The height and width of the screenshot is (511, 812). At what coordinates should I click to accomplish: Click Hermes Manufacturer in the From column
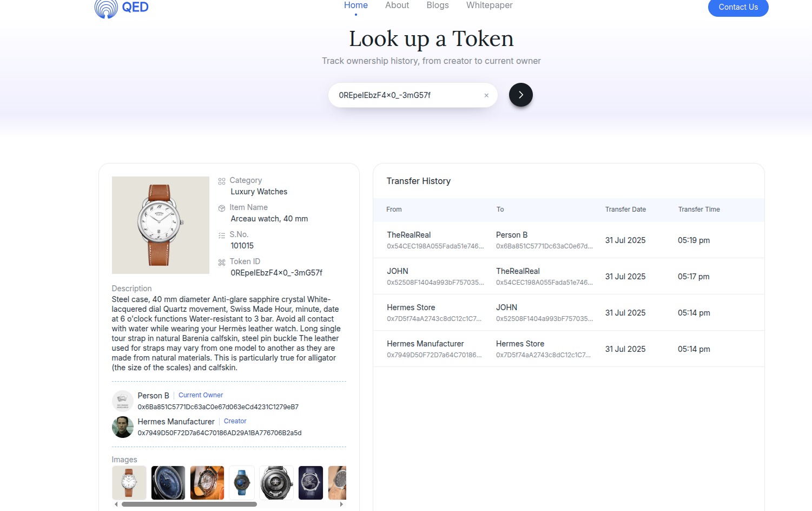tap(426, 344)
